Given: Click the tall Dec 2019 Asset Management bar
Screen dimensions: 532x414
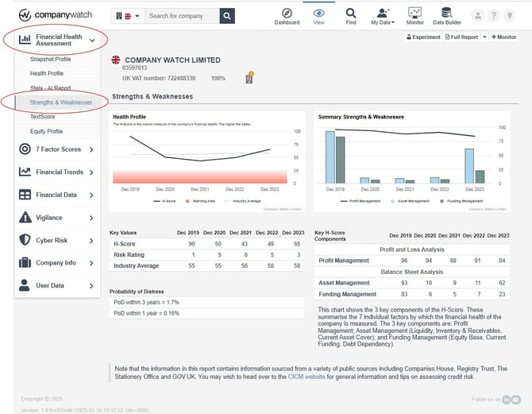Looking at the screenshot, I should click(x=330, y=157).
